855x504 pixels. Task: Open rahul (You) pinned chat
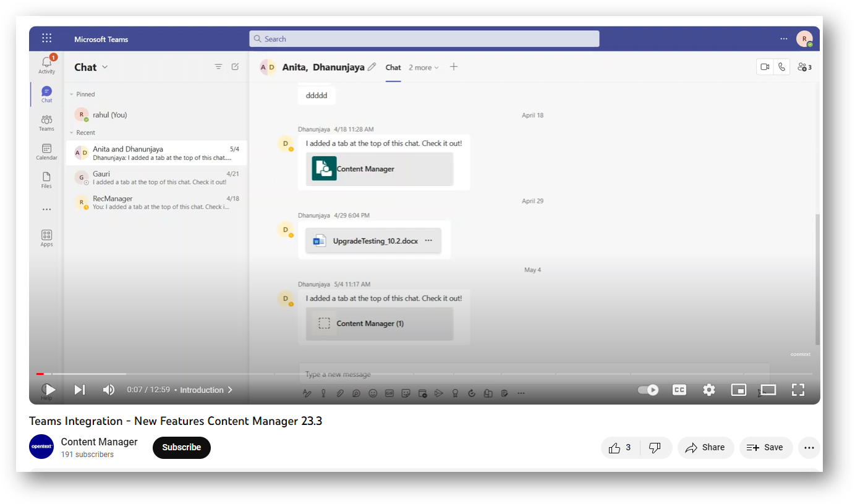pyautogui.click(x=156, y=115)
